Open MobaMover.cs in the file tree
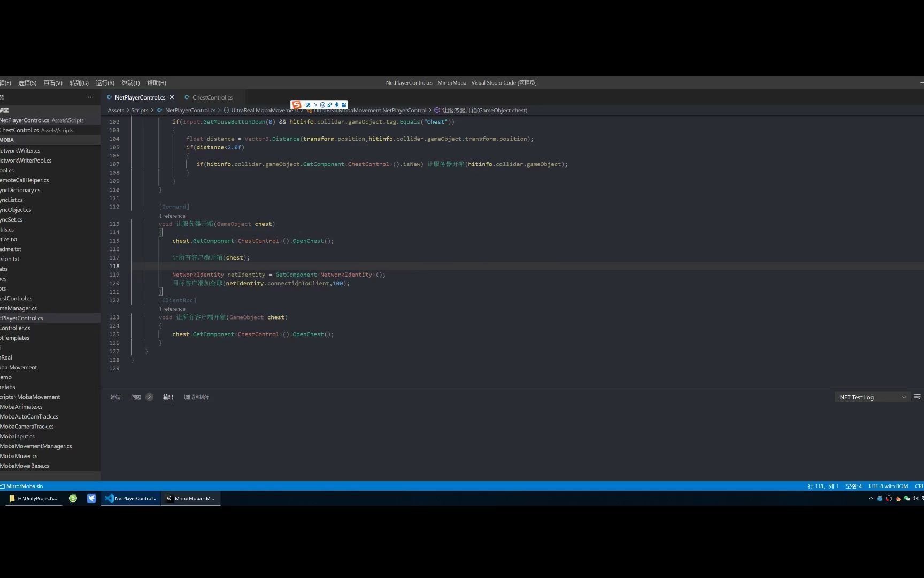 [50, 456]
